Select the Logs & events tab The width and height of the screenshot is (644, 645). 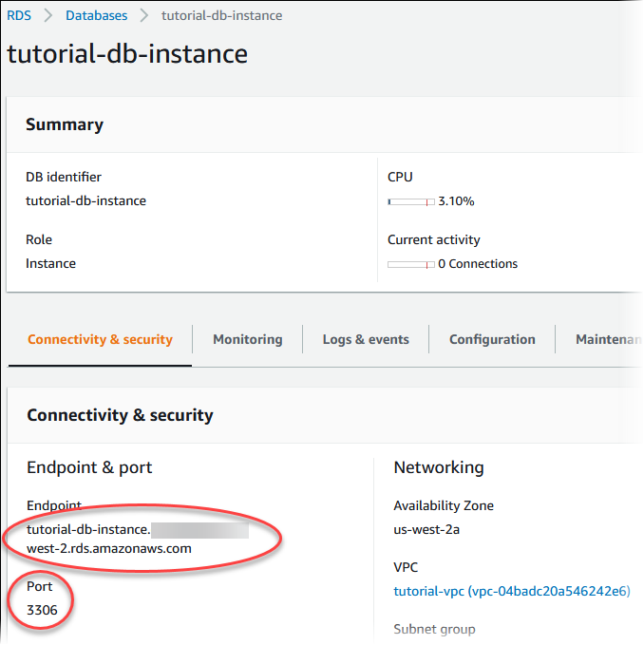[365, 339]
